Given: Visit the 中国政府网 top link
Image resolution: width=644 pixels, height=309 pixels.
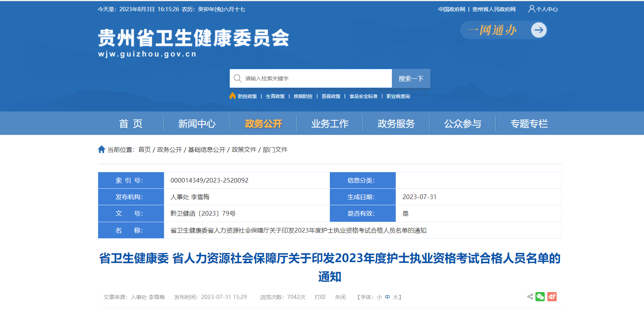Looking at the screenshot, I should [x=452, y=9].
